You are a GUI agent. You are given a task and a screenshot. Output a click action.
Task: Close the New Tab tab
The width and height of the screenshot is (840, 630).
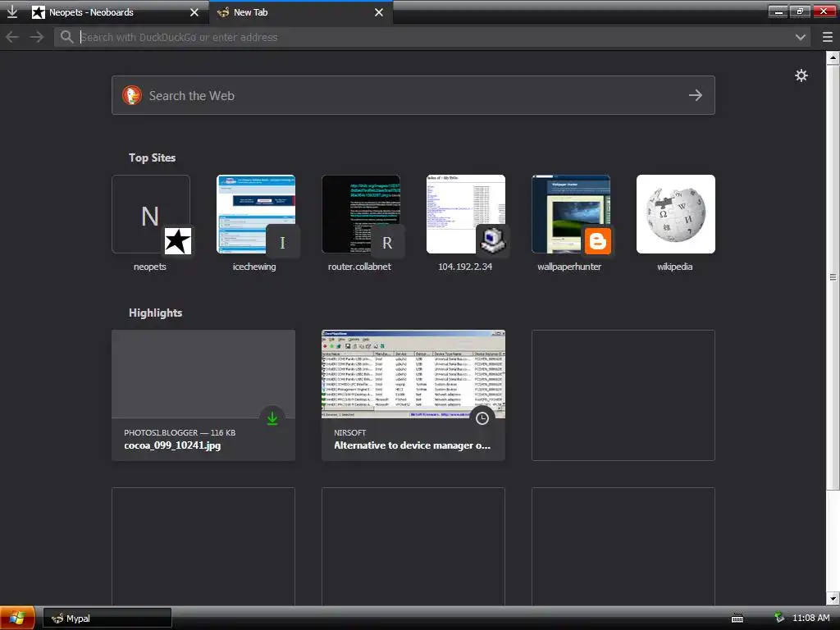coord(379,12)
